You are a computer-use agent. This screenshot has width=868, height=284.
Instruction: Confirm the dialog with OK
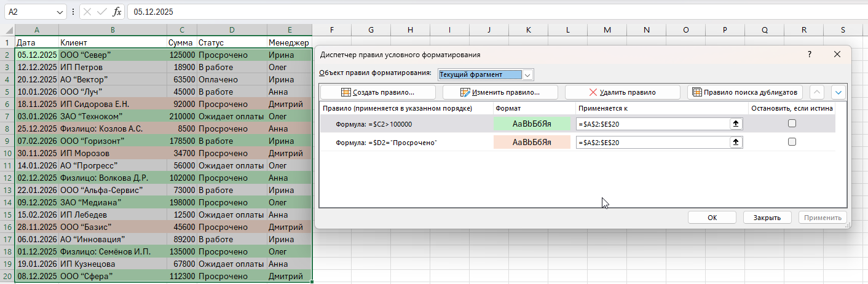(712, 217)
